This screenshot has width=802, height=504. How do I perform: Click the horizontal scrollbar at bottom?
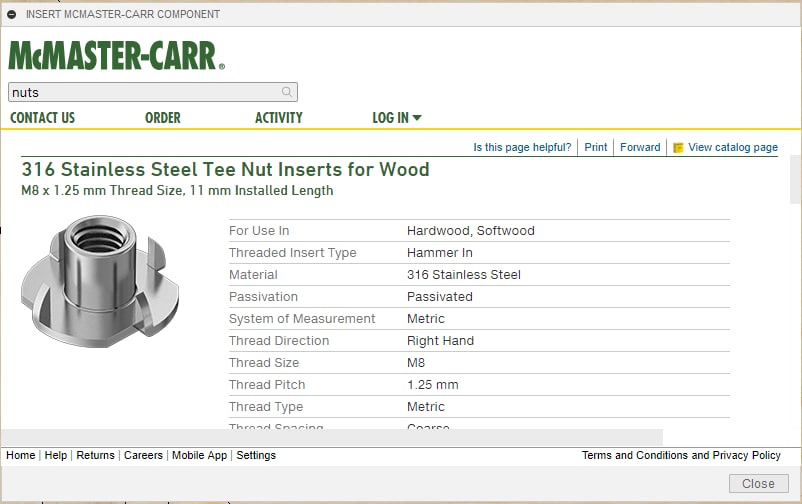[x=332, y=437]
